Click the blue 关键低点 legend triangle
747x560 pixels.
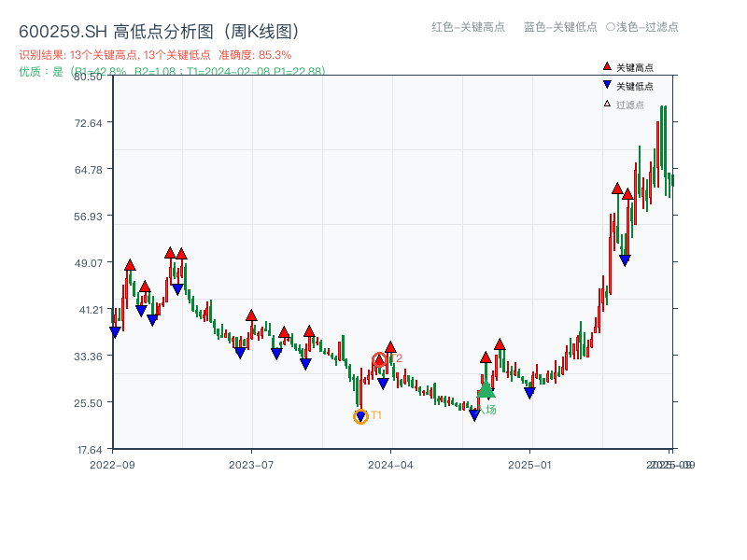coord(606,85)
